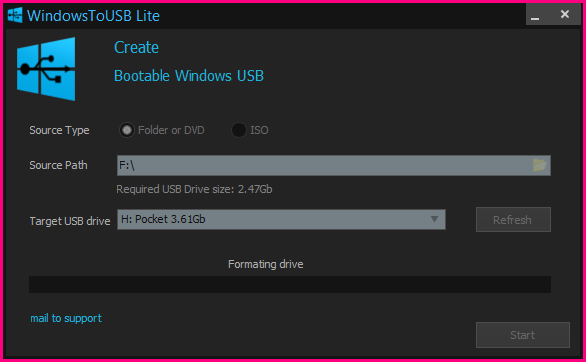Click the 'Create' heading text

click(x=136, y=47)
